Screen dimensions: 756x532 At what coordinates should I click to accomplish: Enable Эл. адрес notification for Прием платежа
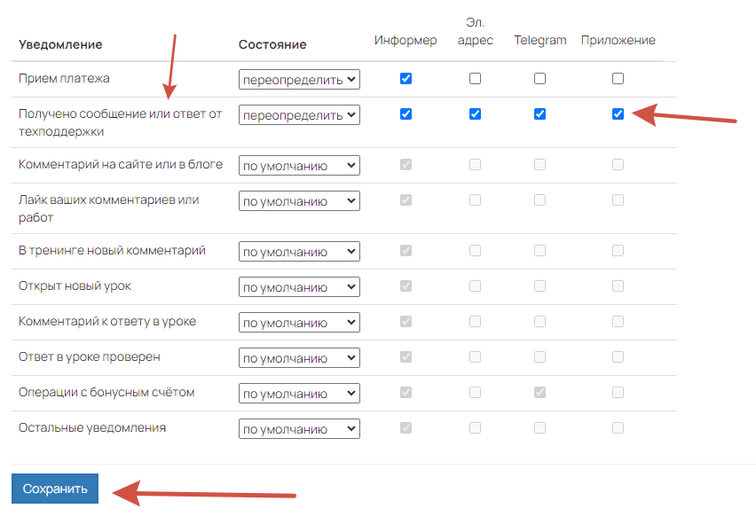[475, 78]
